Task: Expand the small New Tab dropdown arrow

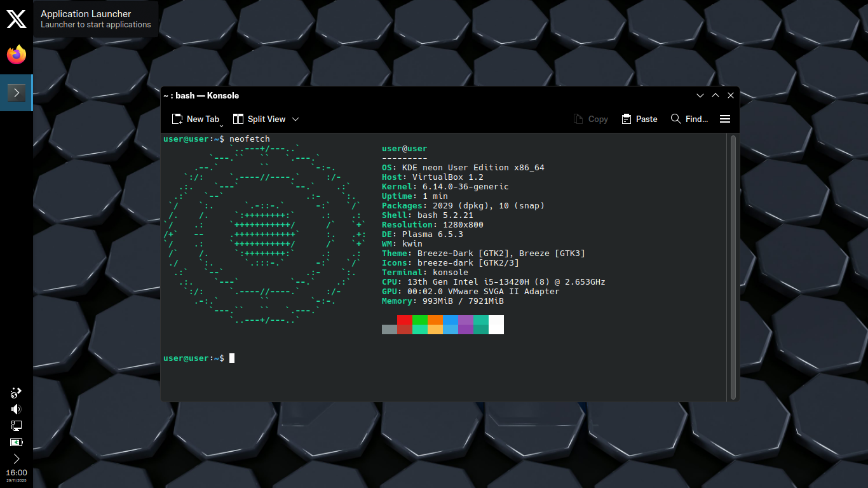Action: (222, 125)
